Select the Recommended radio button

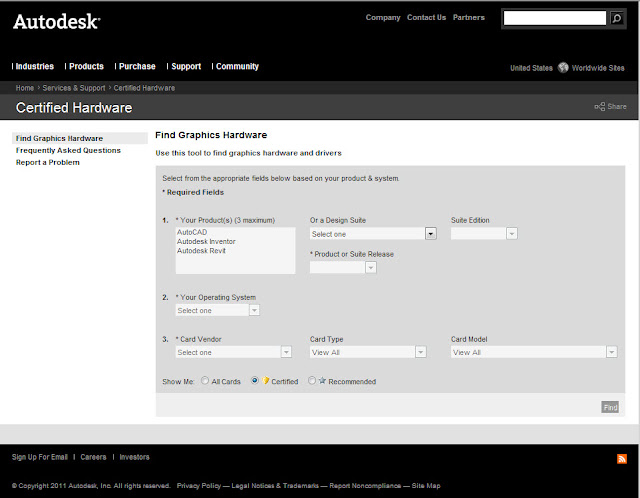(x=312, y=380)
